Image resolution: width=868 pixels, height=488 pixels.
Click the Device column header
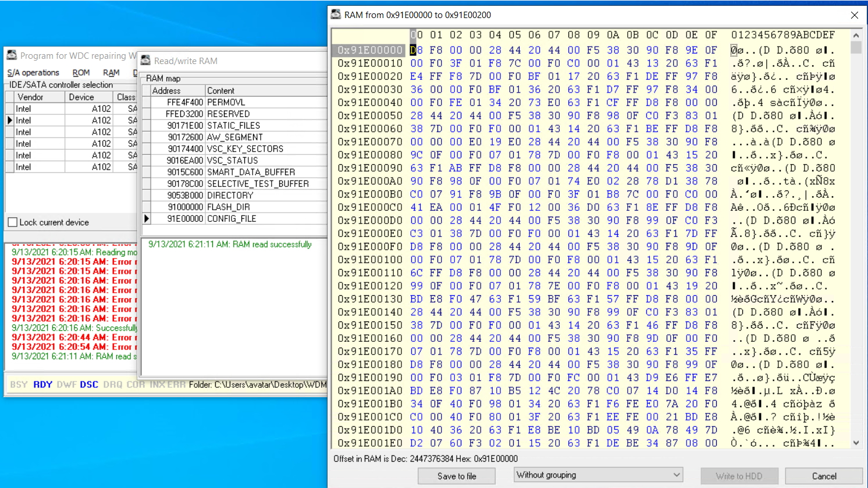[x=89, y=97]
